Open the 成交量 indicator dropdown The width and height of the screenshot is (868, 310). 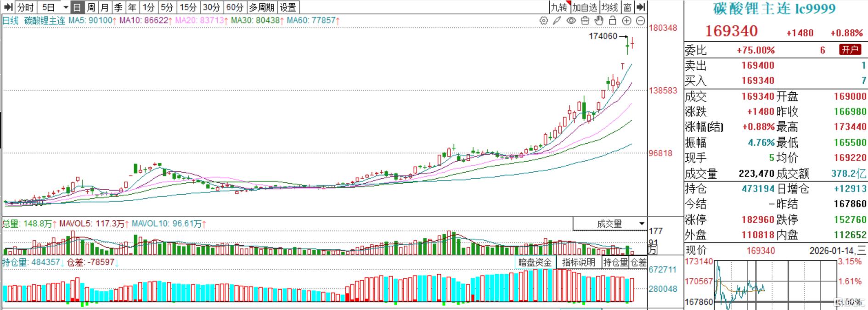point(609,224)
